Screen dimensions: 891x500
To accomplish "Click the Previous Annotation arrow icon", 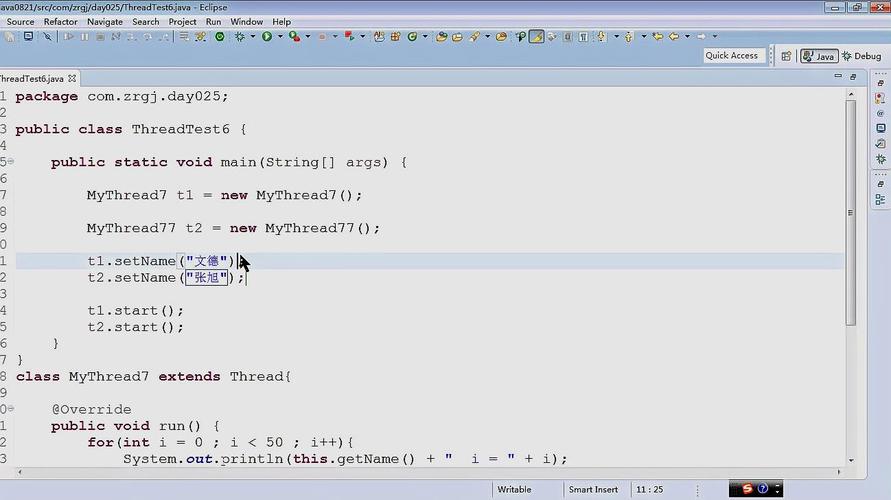I will click(x=628, y=36).
